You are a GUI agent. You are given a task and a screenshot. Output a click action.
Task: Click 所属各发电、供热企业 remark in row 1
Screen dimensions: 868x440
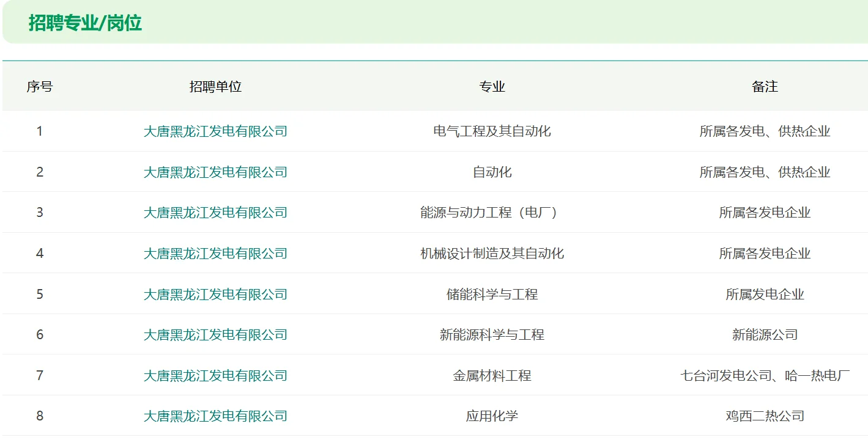(765, 131)
